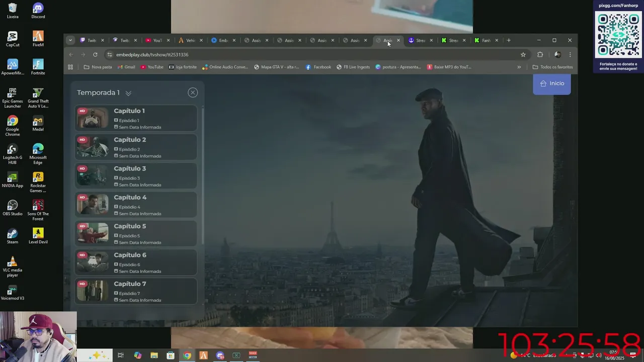Play Capítulo 1 via its thumbnail
This screenshot has height=362, width=644.
tap(93, 118)
